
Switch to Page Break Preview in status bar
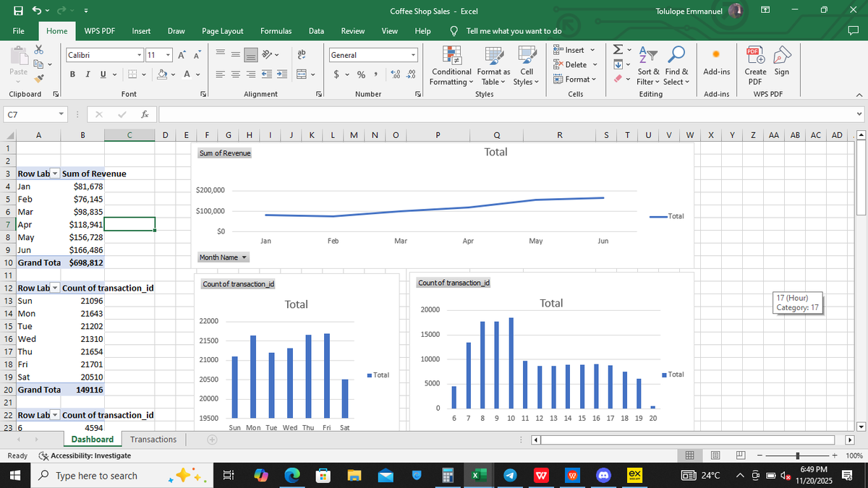pyautogui.click(x=740, y=455)
